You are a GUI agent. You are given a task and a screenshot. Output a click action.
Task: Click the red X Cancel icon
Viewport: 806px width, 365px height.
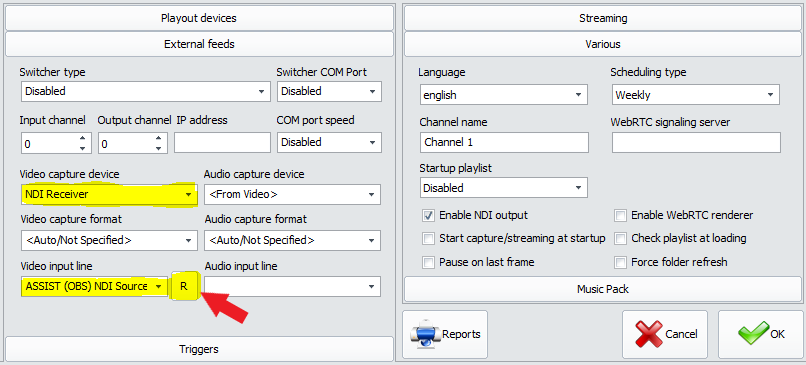tap(649, 334)
